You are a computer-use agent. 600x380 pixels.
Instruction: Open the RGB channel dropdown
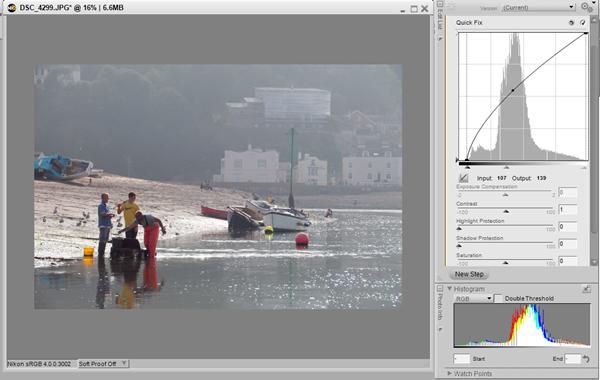coord(473,298)
